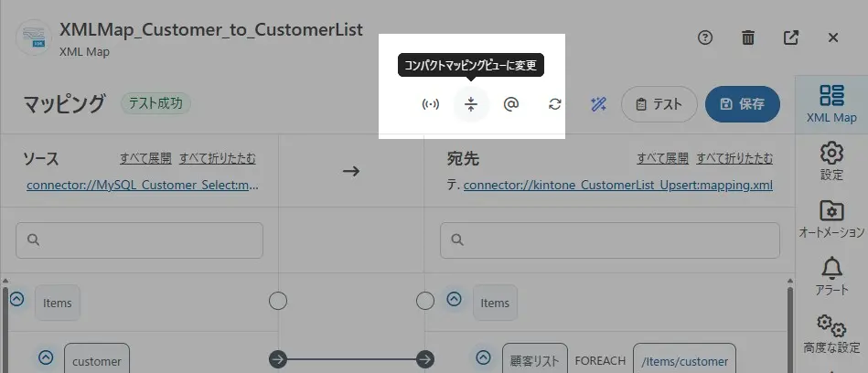
Task: Select the source customer element
Action: 97,358
